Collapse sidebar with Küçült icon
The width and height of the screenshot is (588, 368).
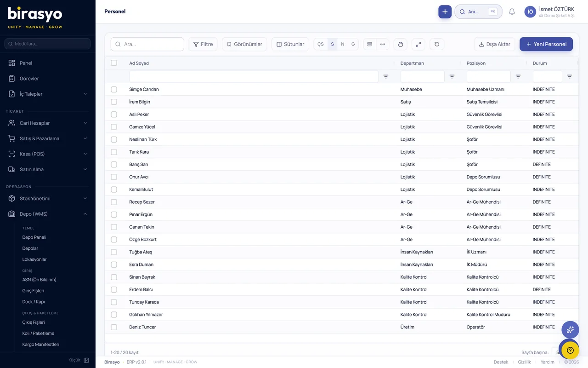click(x=86, y=360)
